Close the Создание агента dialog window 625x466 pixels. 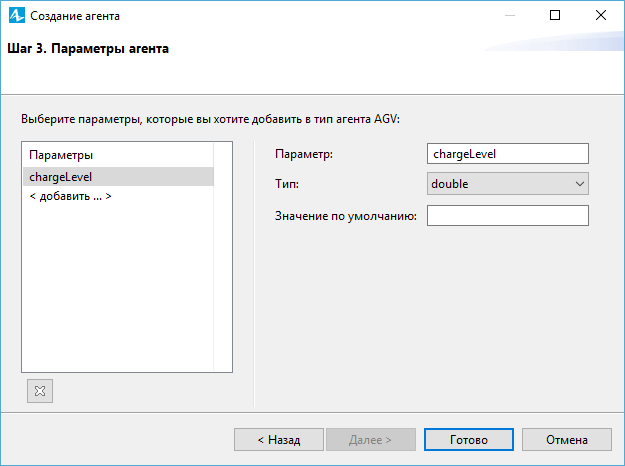tap(601, 15)
